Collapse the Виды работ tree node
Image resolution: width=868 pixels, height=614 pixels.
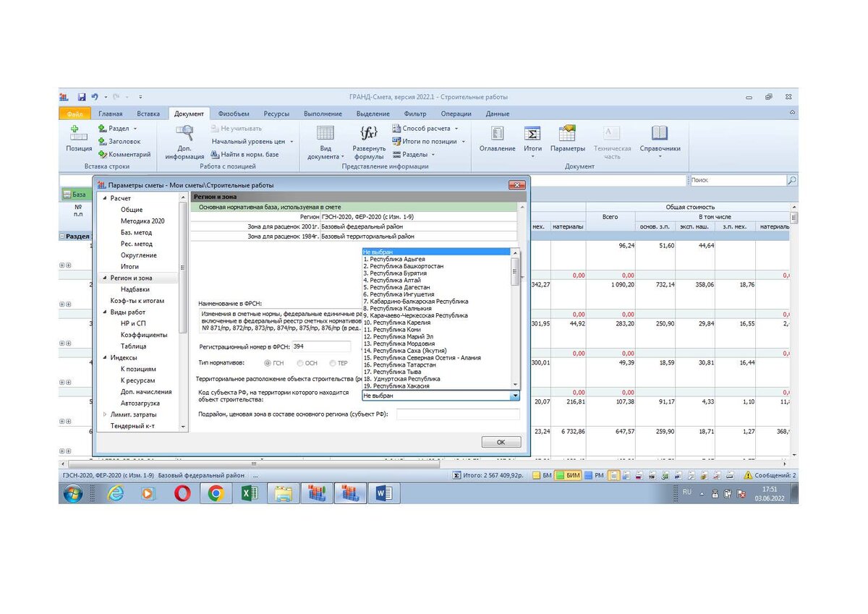[104, 312]
